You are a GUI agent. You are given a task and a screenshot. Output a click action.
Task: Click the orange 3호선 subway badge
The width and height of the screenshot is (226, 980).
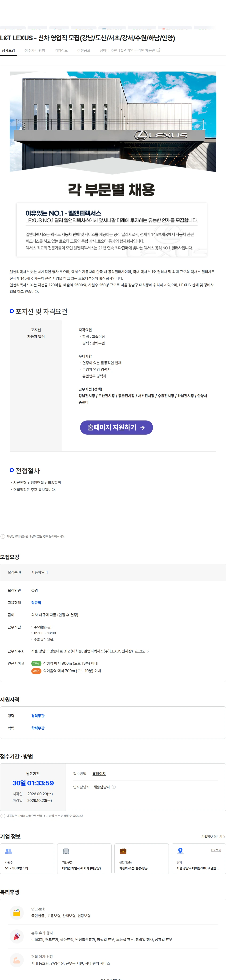[x=36, y=671]
